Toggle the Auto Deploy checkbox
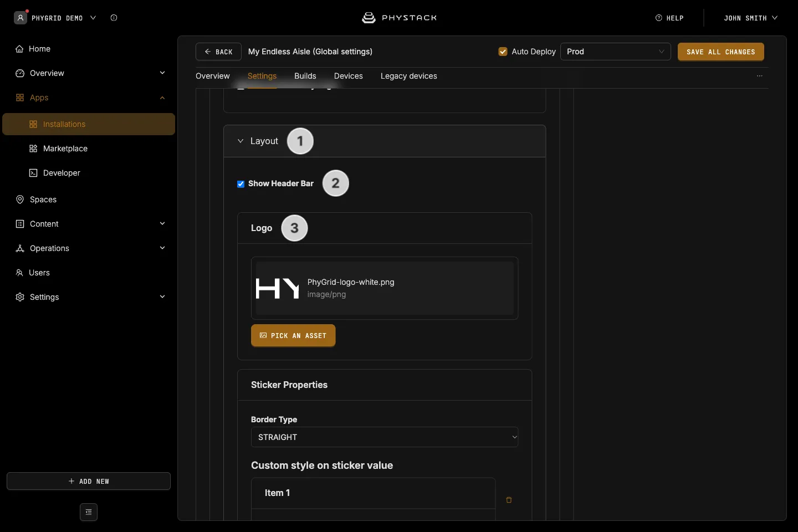This screenshot has height=532, width=798. (503, 52)
